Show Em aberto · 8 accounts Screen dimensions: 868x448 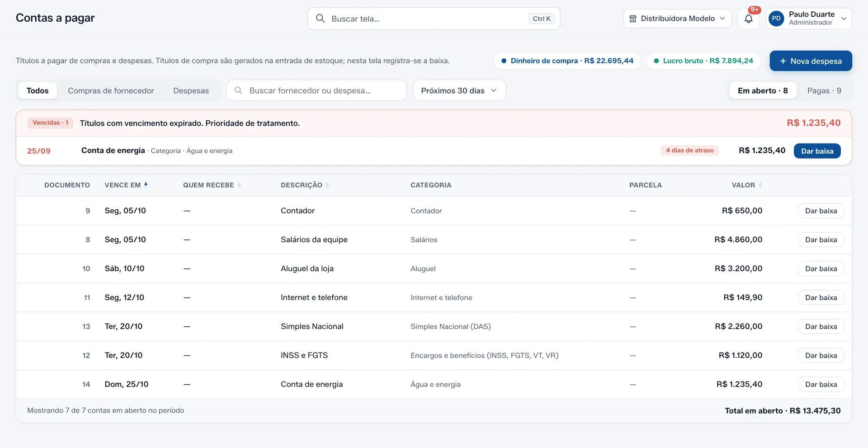[x=763, y=90]
